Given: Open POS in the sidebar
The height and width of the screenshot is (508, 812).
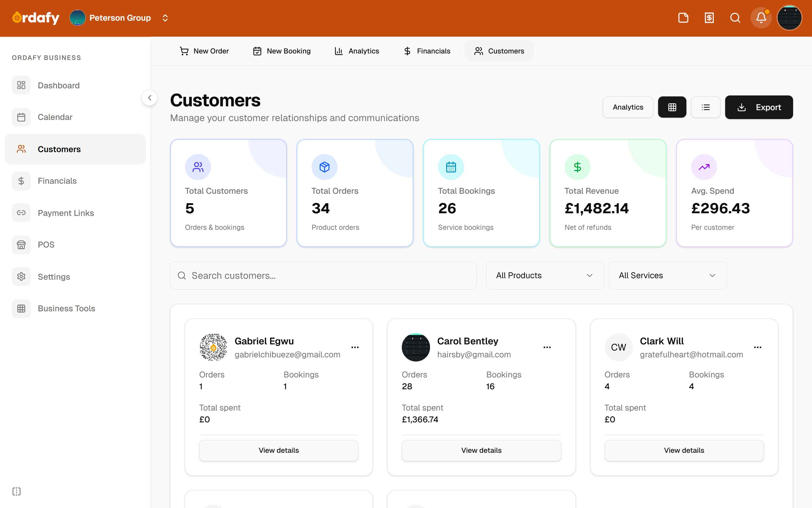Looking at the screenshot, I should pyautogui.click(x=75, y=245).
